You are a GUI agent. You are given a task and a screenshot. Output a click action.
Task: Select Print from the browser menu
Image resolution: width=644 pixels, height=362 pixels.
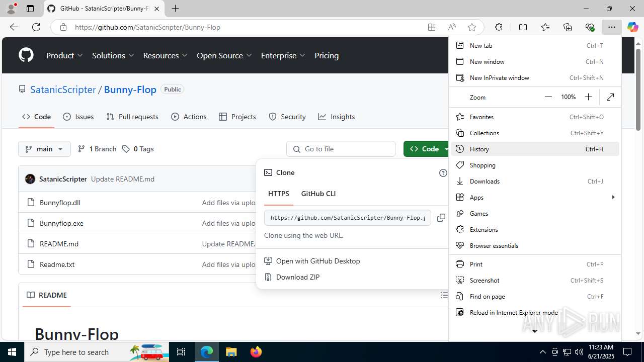534,264
